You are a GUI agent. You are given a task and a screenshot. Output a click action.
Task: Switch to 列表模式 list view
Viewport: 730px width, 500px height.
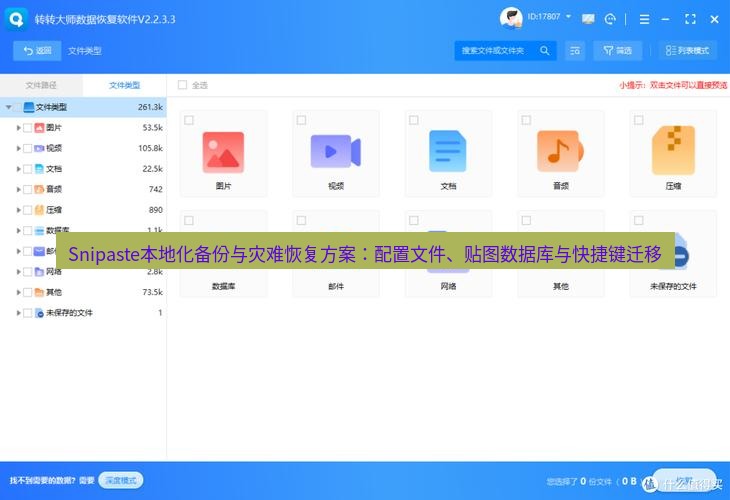687,50
